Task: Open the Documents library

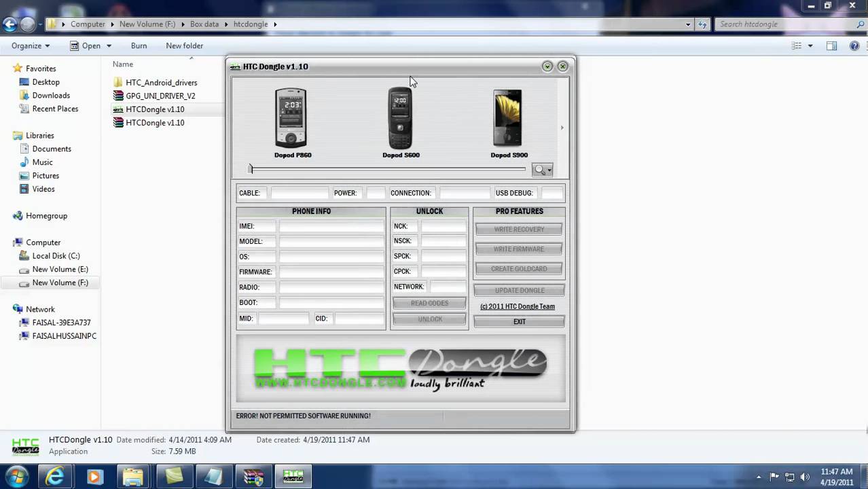Action: click(52, 149)
